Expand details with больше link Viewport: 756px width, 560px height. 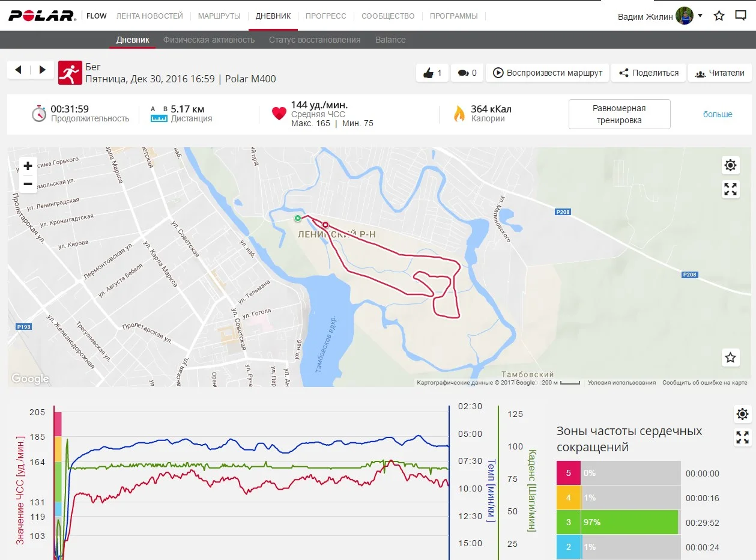[718, 114]
